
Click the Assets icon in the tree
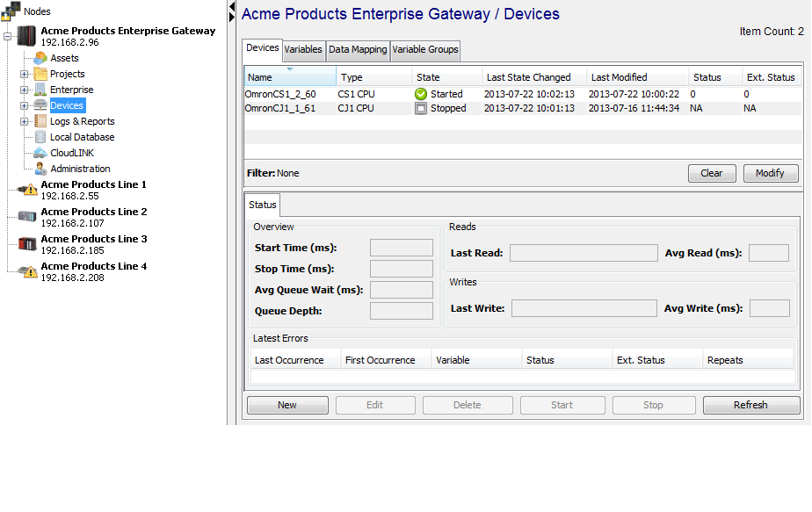coord(40,57)
